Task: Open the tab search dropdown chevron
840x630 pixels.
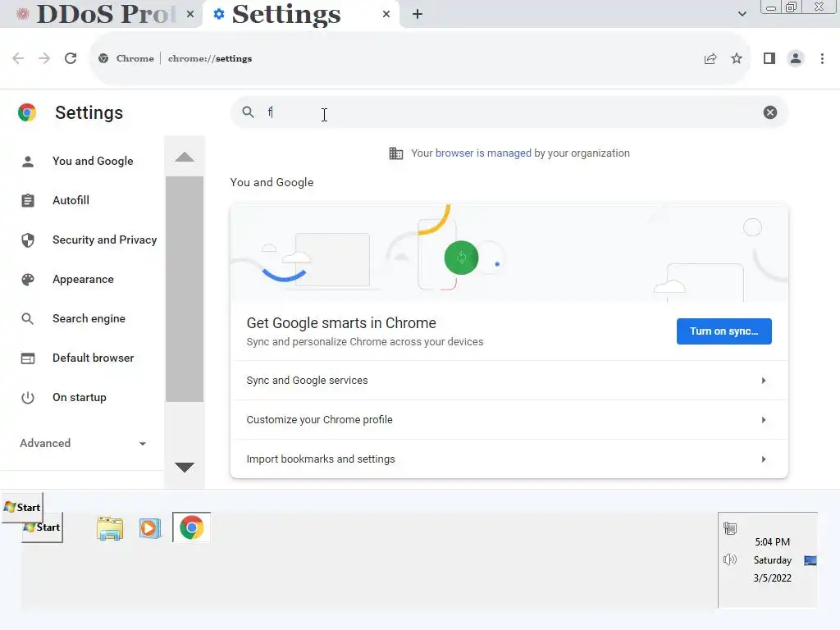Action: point(742,14)
